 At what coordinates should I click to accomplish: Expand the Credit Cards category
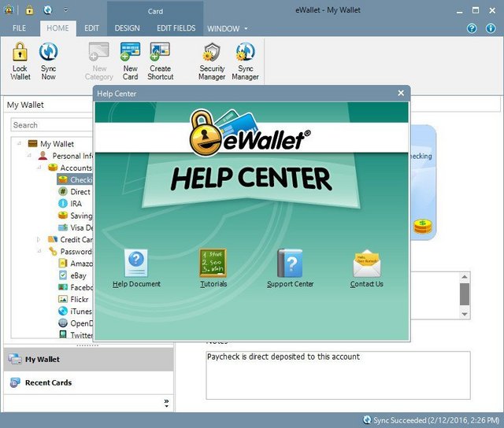click(x=39, y=239)
